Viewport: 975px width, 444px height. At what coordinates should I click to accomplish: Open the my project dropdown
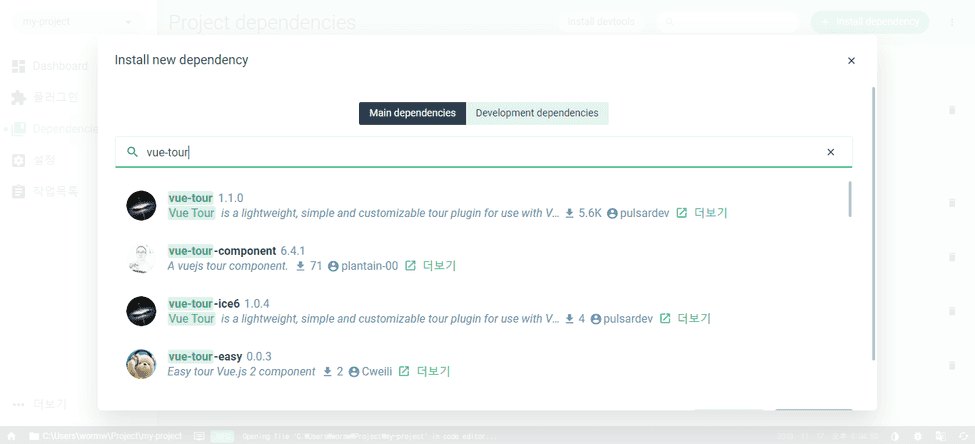coord(76,21)
